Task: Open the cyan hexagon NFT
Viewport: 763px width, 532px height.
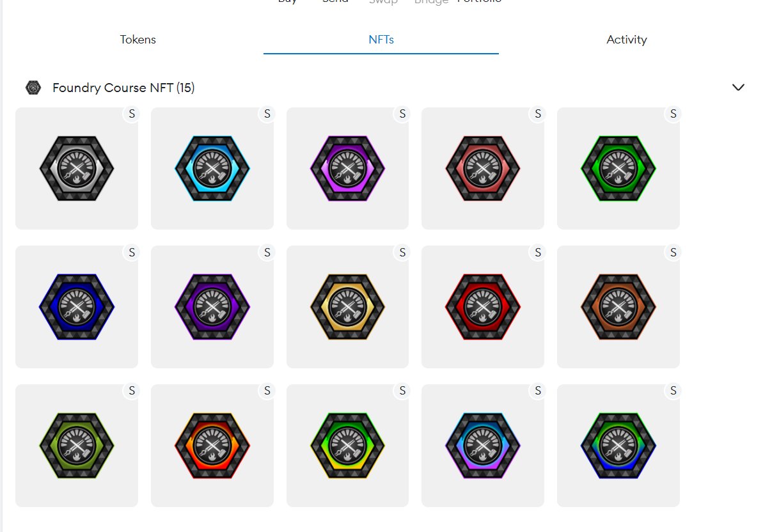Action: coord(212,168)
